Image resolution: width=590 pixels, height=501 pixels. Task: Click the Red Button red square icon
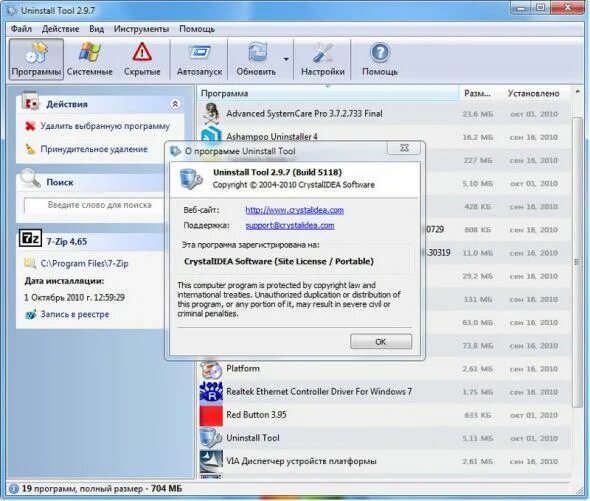click(x=211, y=415)
